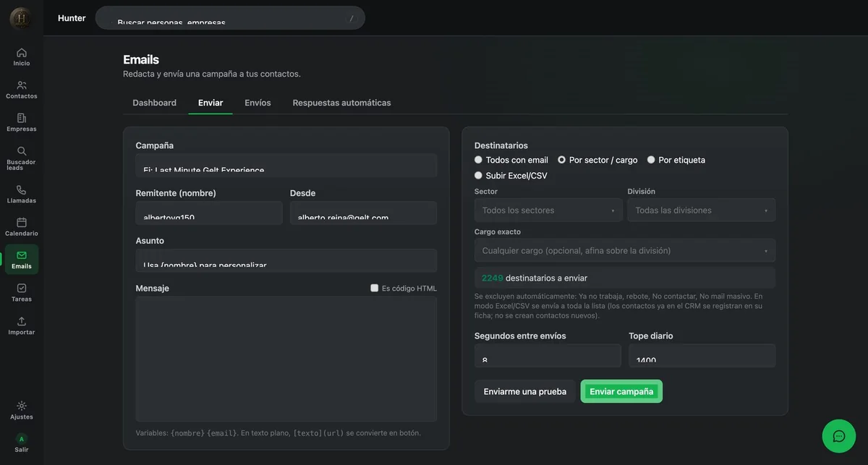Click the Enviarme una prueba button
Viewport: 868px width, 465px height.
pyautogui.click(x=525, y=391)
